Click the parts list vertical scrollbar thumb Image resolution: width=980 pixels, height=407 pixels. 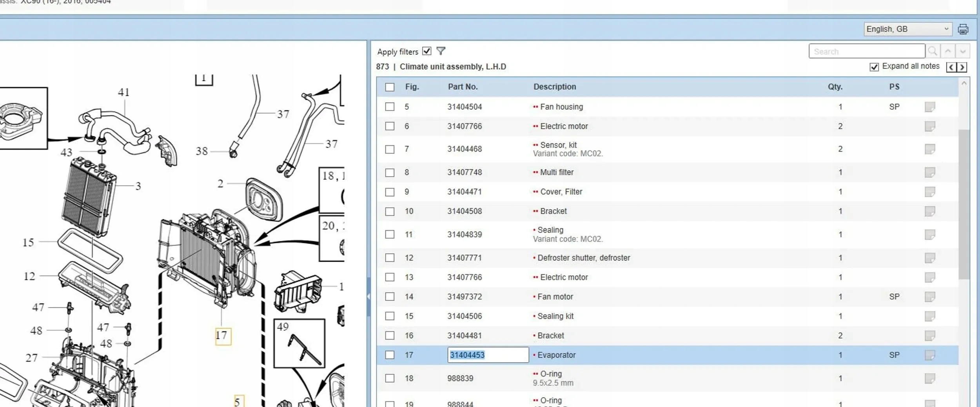[964, 204]
